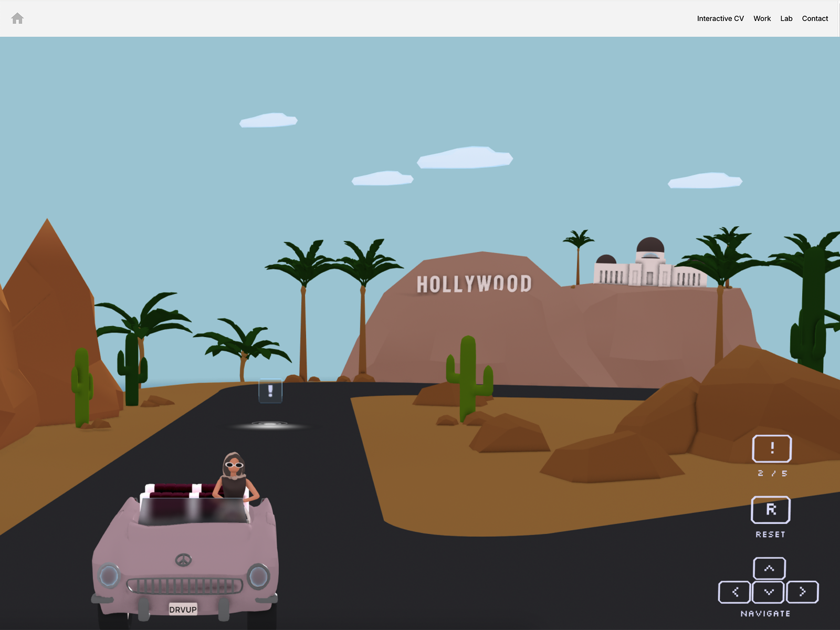840x630 pixels.
Task: Click the DRVUP license plate
Action: tap(183, 609)
